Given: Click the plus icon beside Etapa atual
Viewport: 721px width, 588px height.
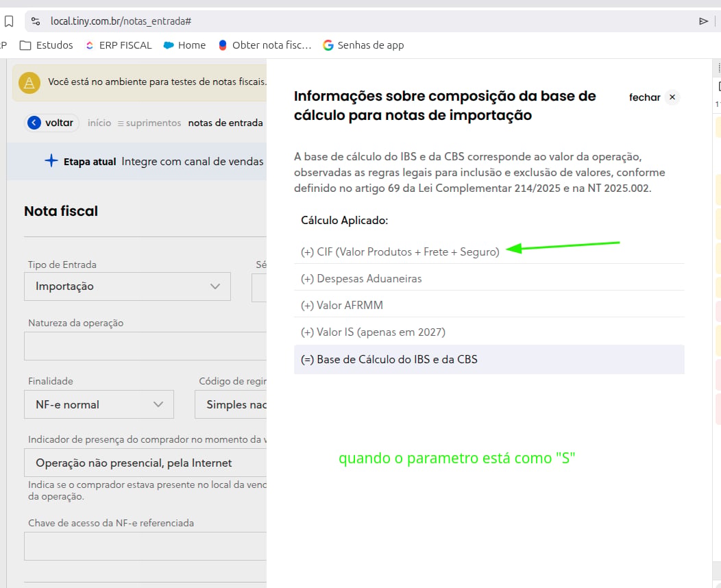Looking at the screenshot, I should pos(51,161).
